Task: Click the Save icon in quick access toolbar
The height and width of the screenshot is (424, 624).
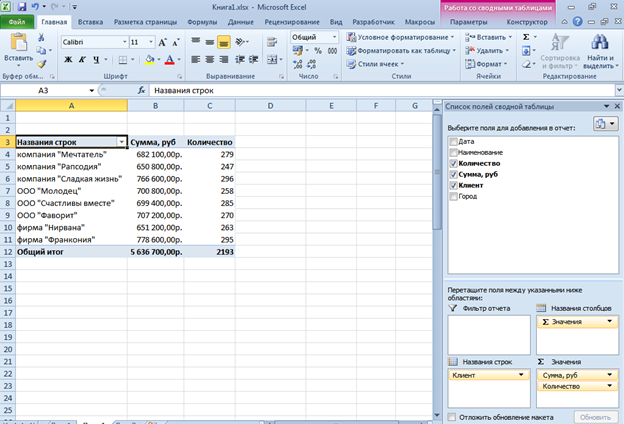Action: click(22, 6)
